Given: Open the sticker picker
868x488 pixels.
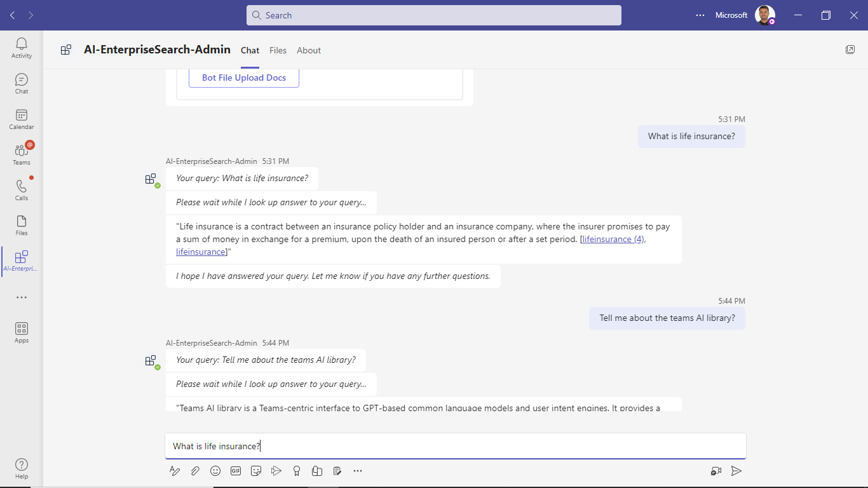Looking at the screenshot, I should click(256, 471).
